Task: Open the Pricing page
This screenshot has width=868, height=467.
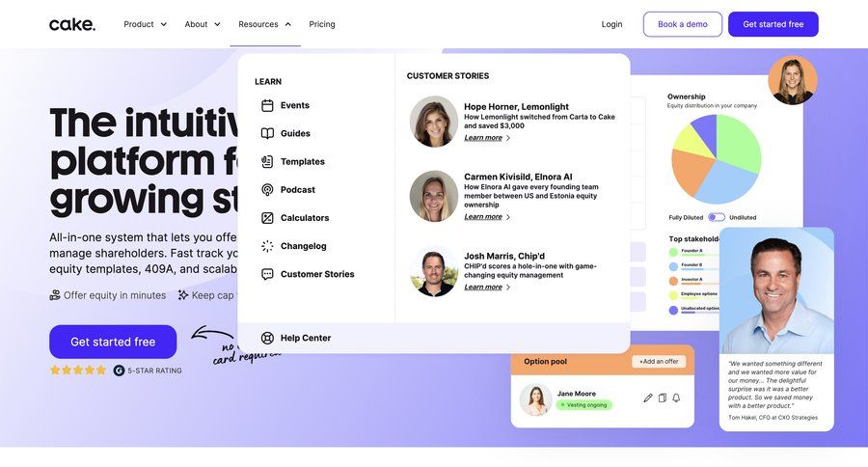Action: click(322, 24)
